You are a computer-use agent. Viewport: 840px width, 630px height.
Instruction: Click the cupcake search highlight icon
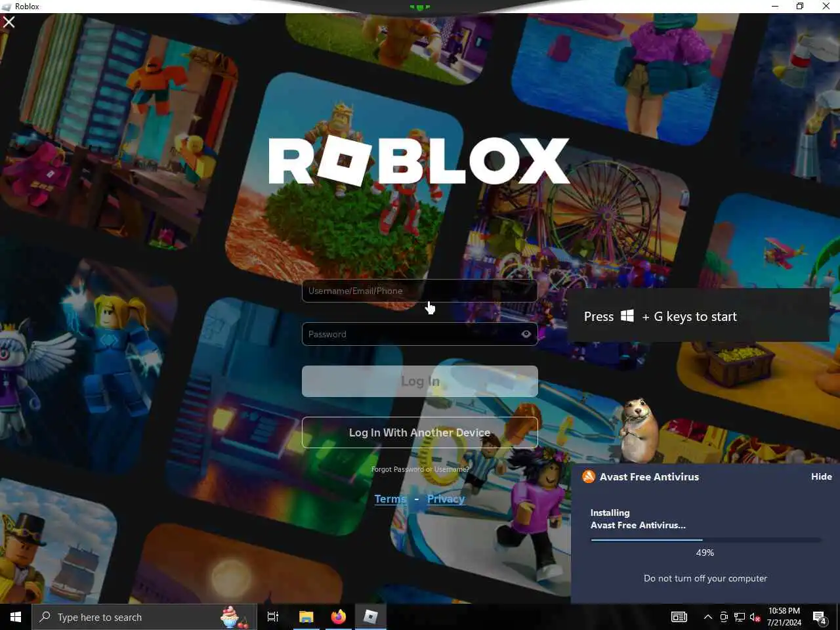pyautogui.click(x=233, y=617)
